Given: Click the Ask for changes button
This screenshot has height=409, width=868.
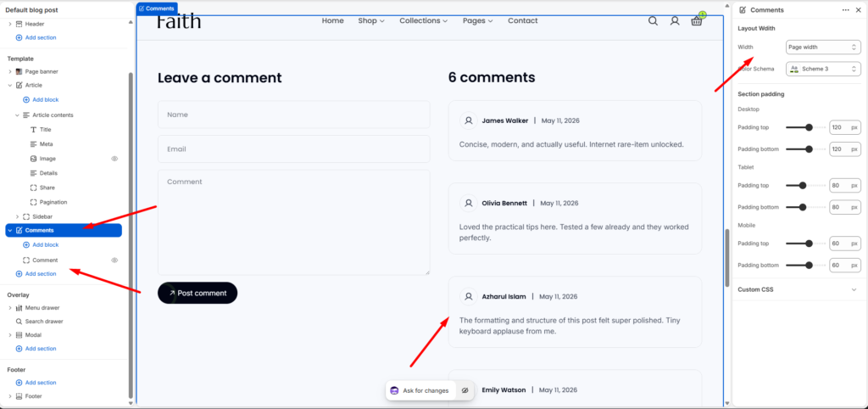Looking at the screenshot, I should click(420, 390).
